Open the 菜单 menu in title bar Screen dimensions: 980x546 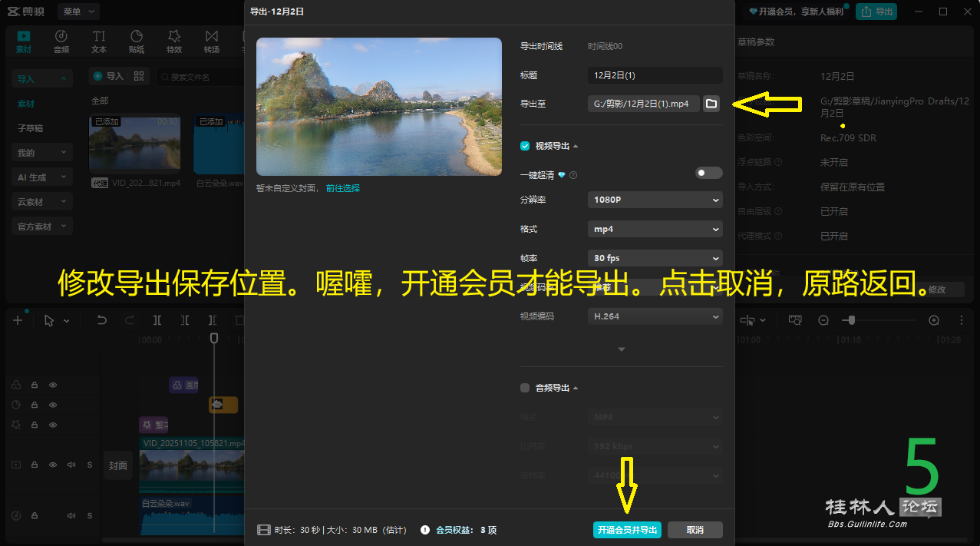[79, 12]
